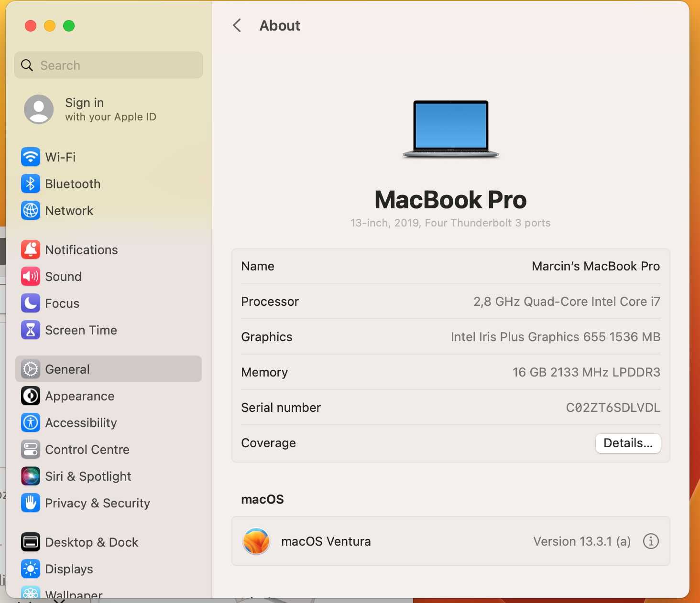Image resolution: width=700 pixels, height=603 pixels.
Task: Click the Appearance icon in sidebar
Action: tap(31, 396)
